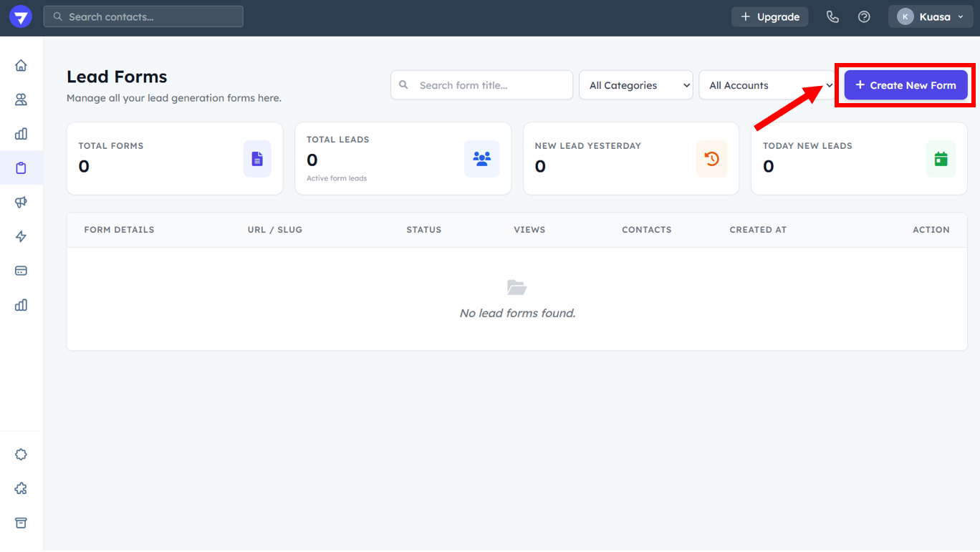Screen dimensions: 980x552
Task: Open Contacts via the people sidebar icon
Action: click(21, 100)
